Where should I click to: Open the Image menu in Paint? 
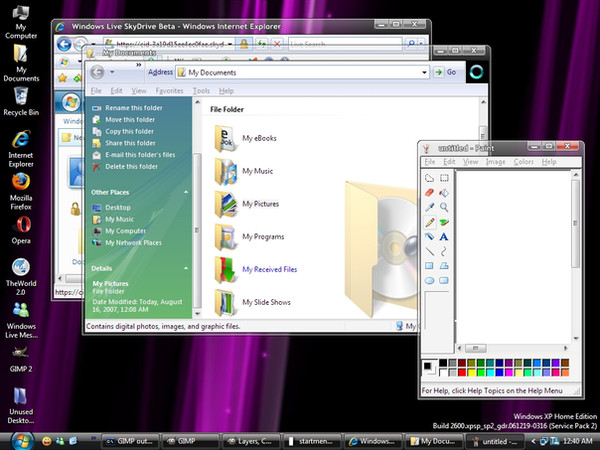[x=496, y=162]
